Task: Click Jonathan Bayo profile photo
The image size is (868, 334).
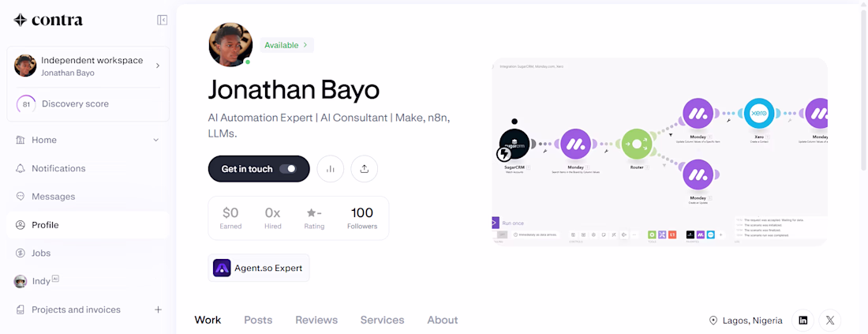Action: 231,45
